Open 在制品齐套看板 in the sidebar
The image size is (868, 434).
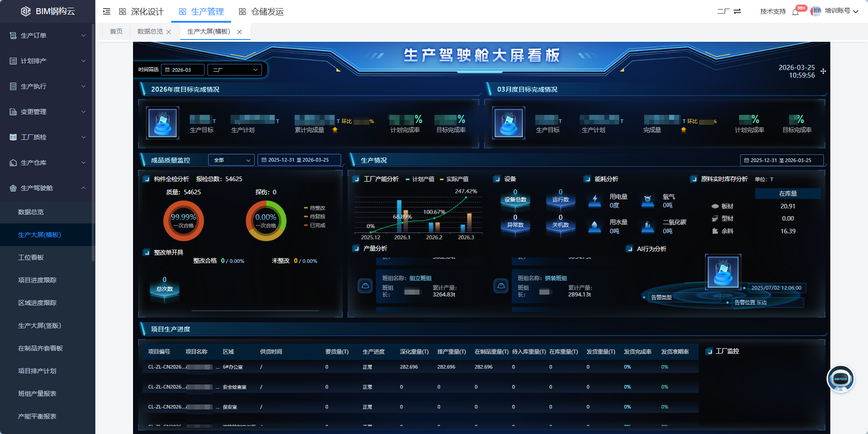click(x=40, y=348)
